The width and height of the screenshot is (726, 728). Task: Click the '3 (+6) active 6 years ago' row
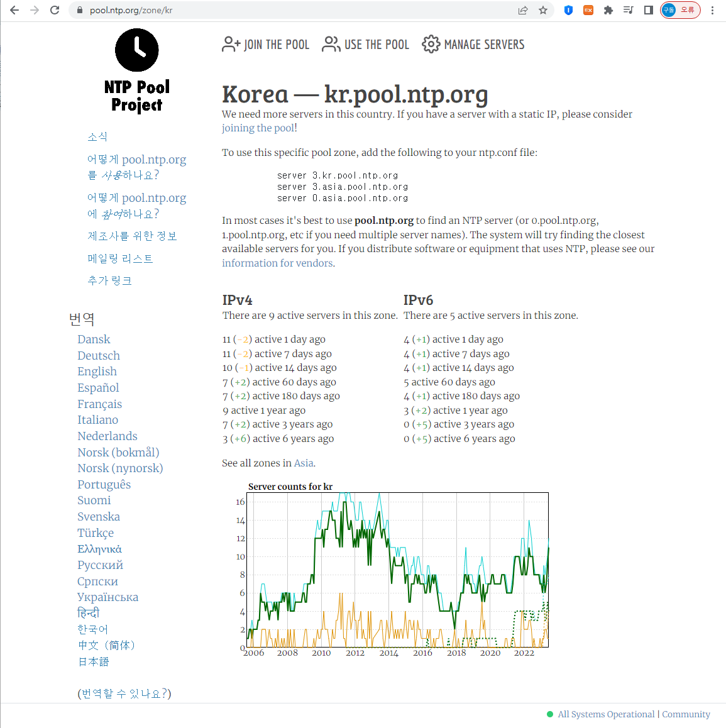tap(278, 439)
